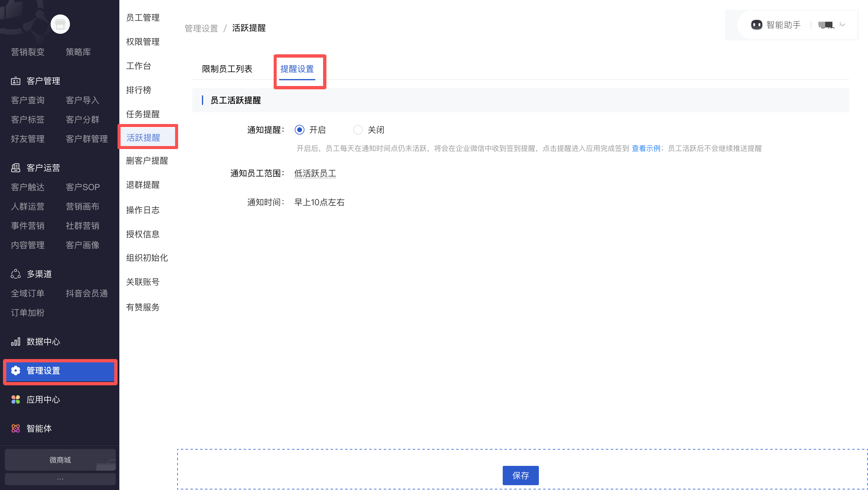Click 管理设置 in the breadcrumb
Image resolution: width=868 pixels, height=490 pixels.
click(x=201, y=28)
